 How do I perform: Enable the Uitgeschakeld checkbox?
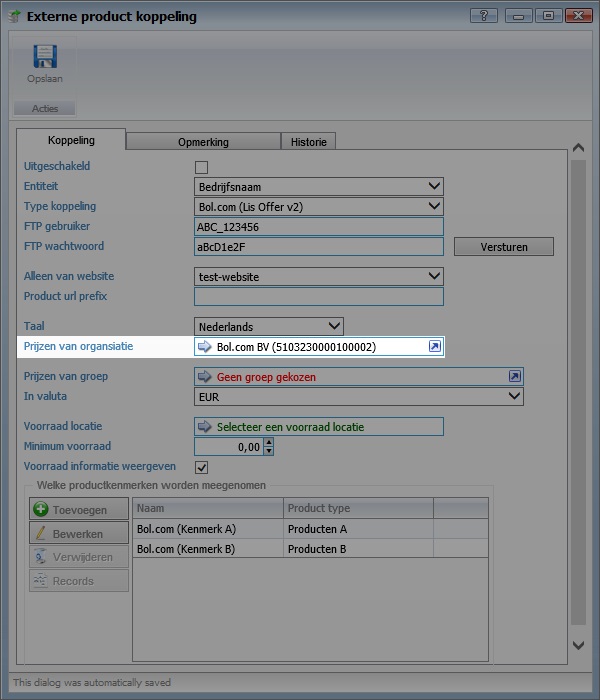201,167
